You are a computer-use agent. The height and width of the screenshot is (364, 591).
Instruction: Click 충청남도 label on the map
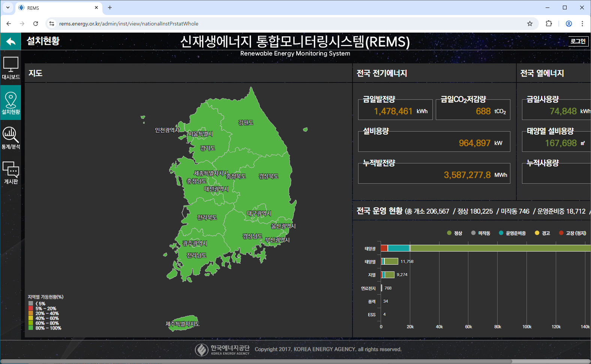[196, 181]
